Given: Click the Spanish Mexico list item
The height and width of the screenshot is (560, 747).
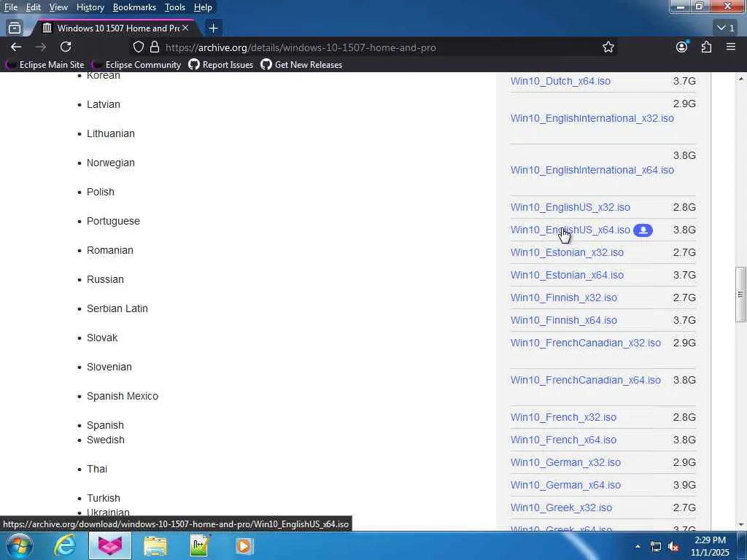Looking at the screenshot, I should 123,396.
